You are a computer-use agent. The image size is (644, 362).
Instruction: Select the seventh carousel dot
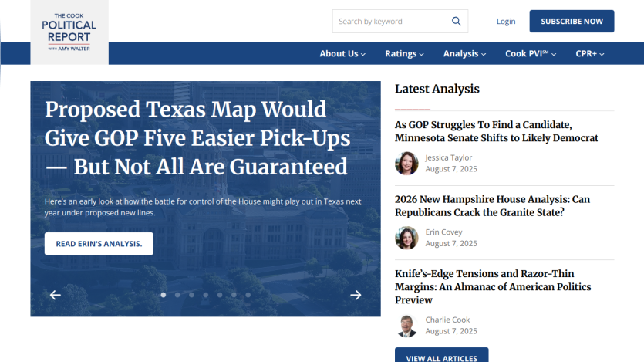pos(248,295)
